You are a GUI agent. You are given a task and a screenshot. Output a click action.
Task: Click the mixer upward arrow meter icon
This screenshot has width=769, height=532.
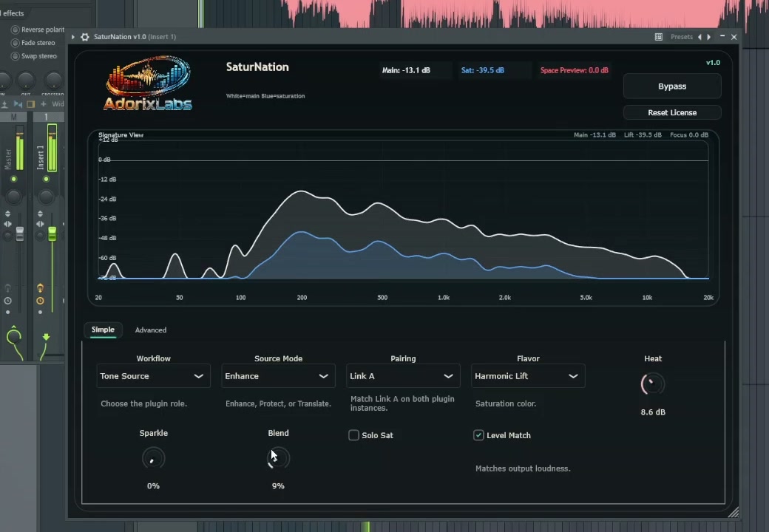[5, 104]
